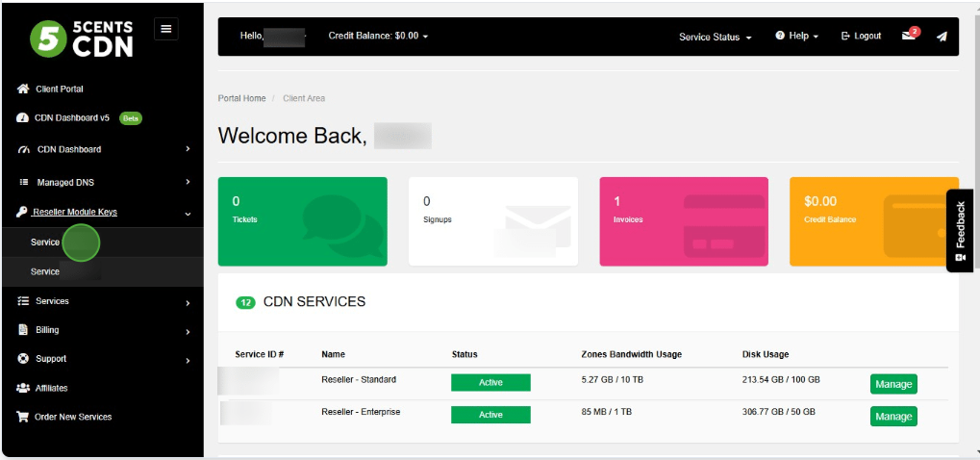
Task: Click the CDN Dashboard speedometer icon
Action: point(24,150)
